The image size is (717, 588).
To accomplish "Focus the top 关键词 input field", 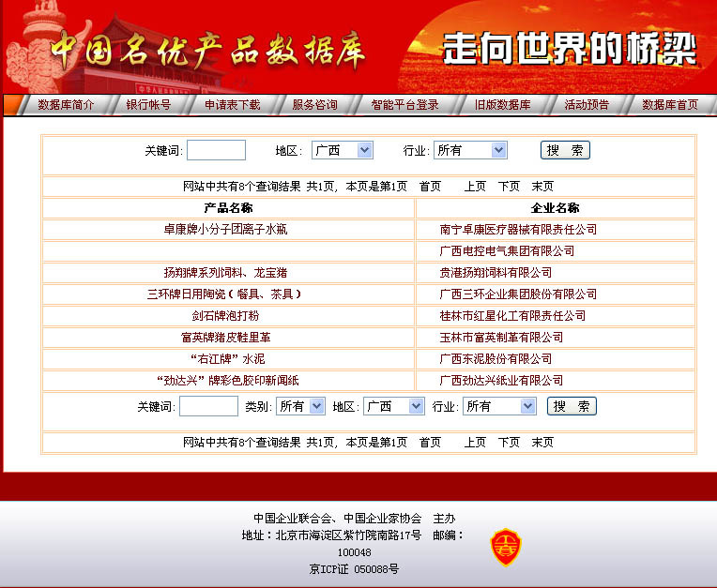I will 216,150.
